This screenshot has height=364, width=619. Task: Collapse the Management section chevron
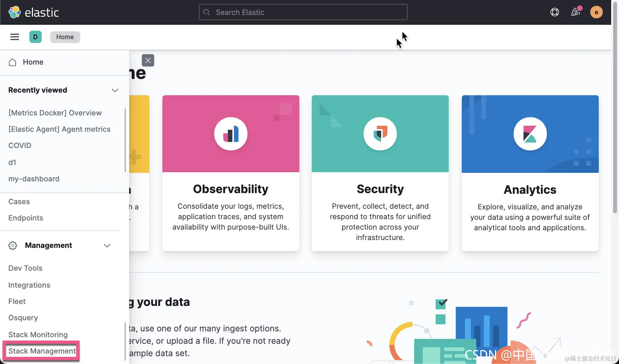[x=107, y=246]
